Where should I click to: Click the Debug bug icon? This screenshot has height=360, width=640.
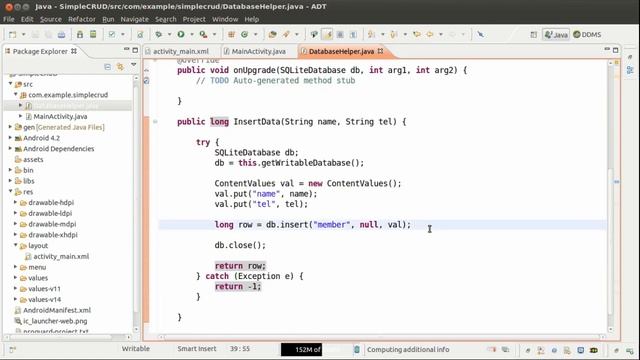coord(159,35)
